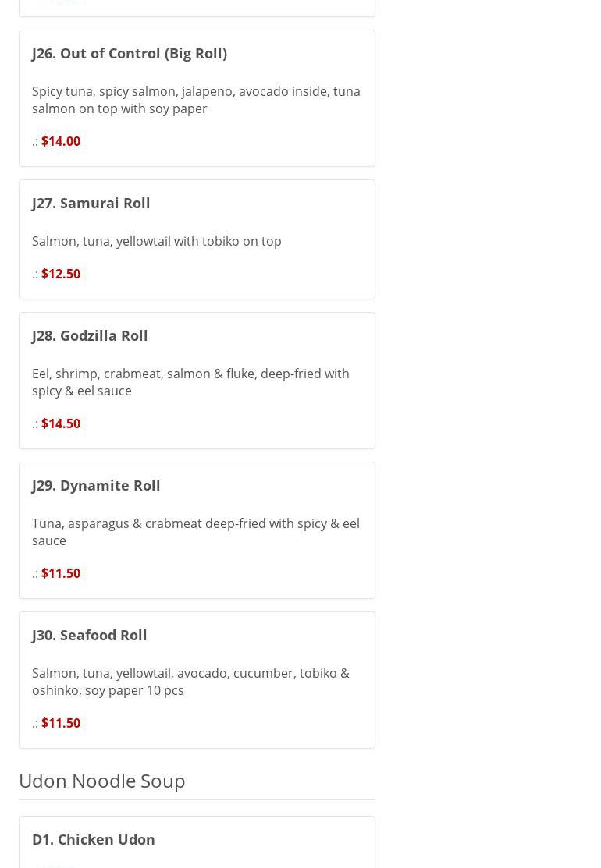Screen dimensions: 601x868
Task: Choose the J29. Dynamite Roll item
Action: point(96,485)
